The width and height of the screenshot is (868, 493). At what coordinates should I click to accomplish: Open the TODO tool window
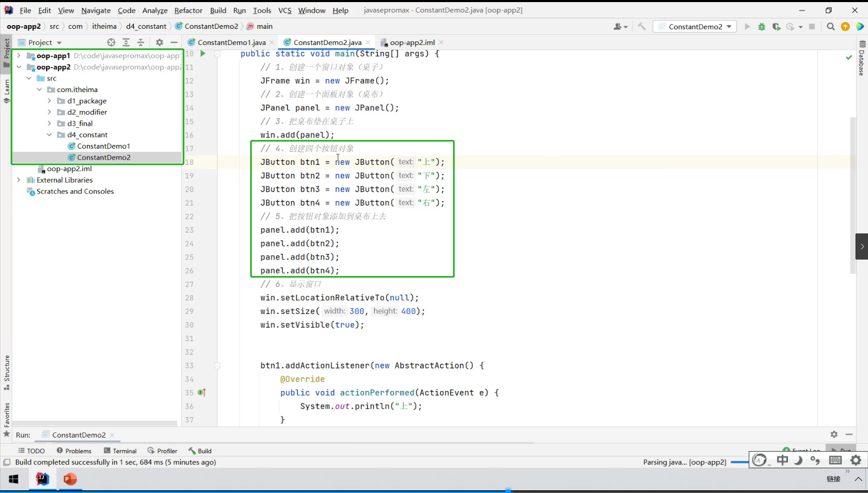point(31,451)
